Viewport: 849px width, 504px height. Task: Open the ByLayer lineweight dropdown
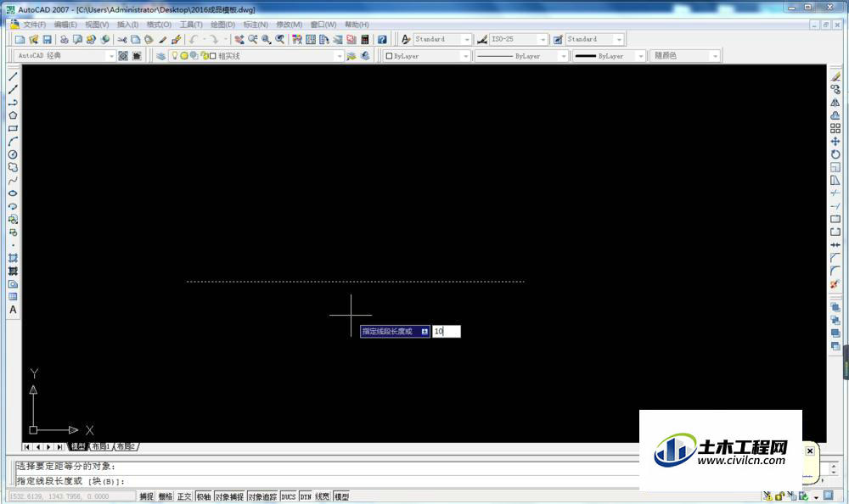click(x=640, y=56)
